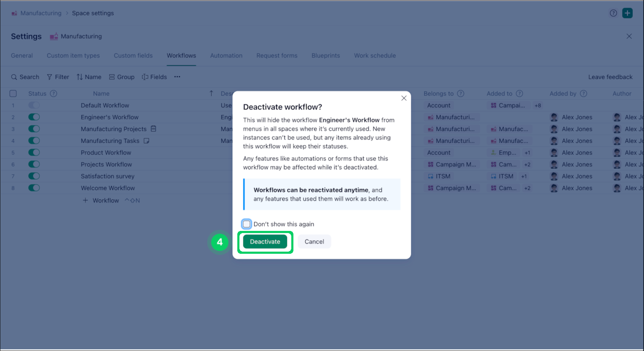This screenshot has height=351, width=644.
Task: Click the Leave feedback link
Action: point(610,76)
